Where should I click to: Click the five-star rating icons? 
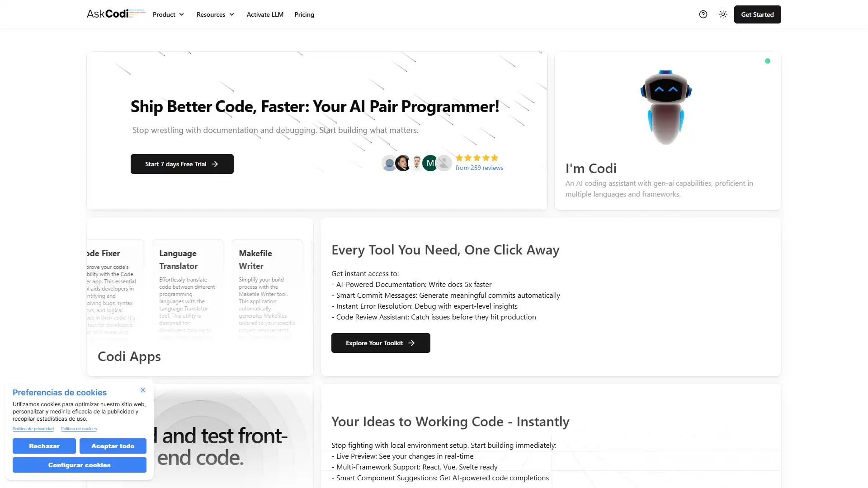(477, 158)
